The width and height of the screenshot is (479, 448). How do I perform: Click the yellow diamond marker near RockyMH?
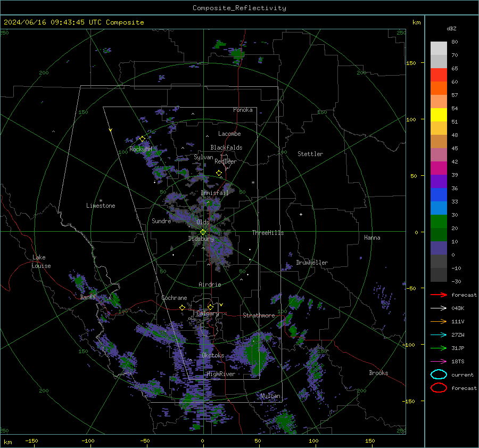coord(142,139)
